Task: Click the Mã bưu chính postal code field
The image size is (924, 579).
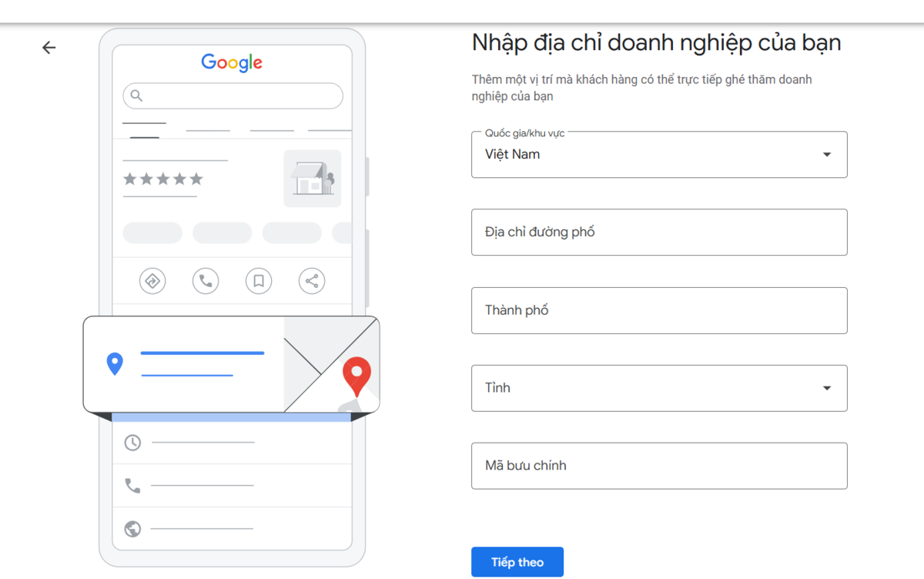Action: [x=659, y=466]
